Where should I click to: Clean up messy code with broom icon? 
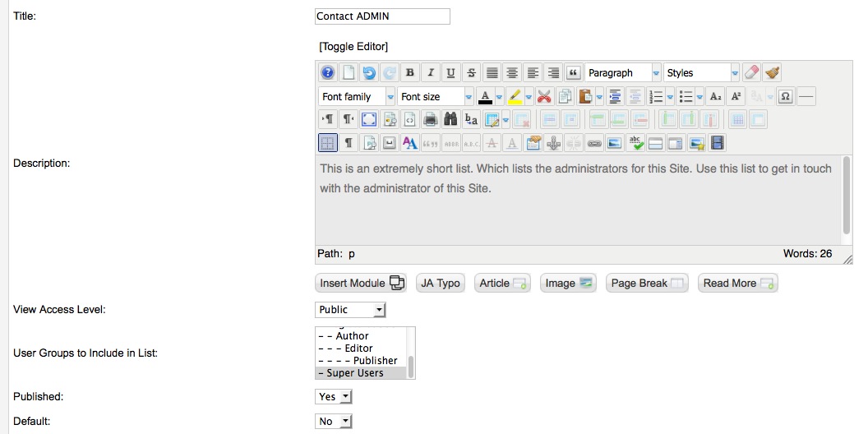(x=772, y=72)
